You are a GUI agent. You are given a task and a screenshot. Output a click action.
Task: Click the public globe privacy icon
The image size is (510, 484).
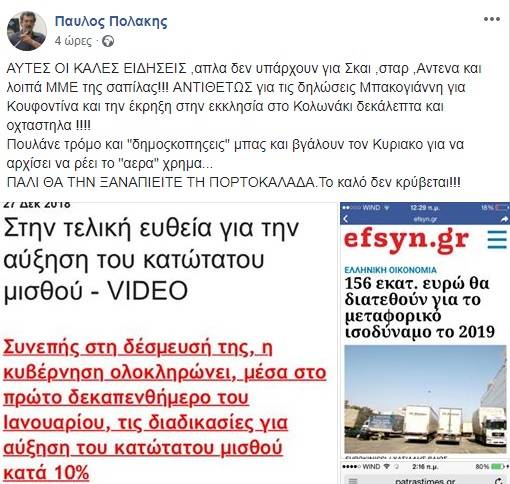click(x=108, y=41)
